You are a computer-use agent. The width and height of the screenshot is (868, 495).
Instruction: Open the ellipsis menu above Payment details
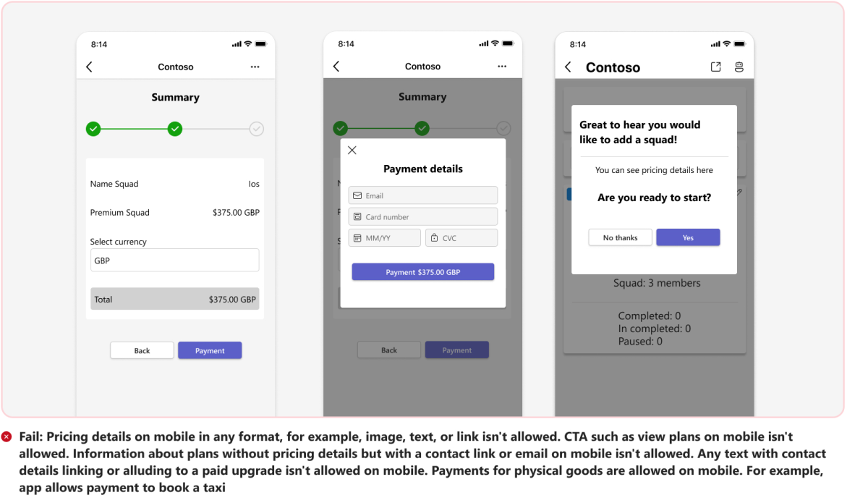pos(502,66)
